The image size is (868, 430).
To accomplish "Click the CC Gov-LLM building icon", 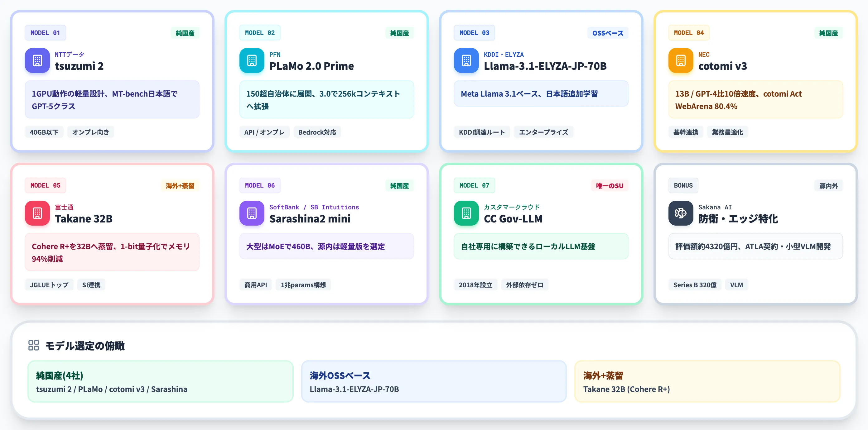I will [466, 213].
